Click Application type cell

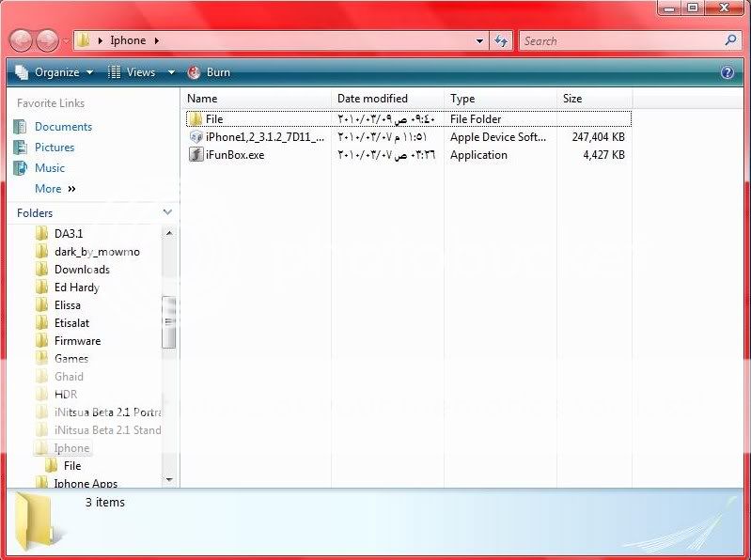click(478, 155)
